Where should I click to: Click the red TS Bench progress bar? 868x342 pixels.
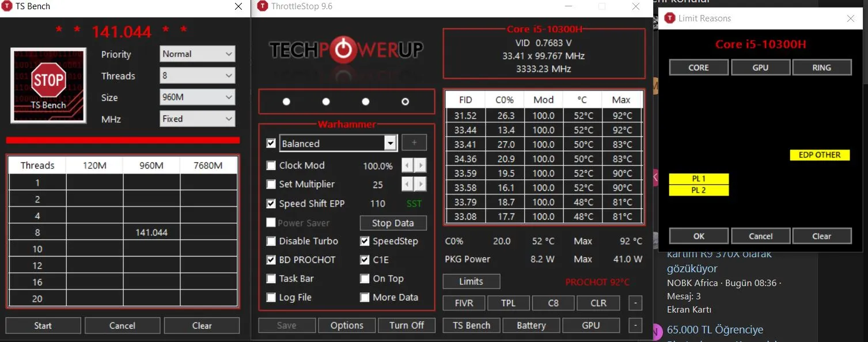coord(123,140)
